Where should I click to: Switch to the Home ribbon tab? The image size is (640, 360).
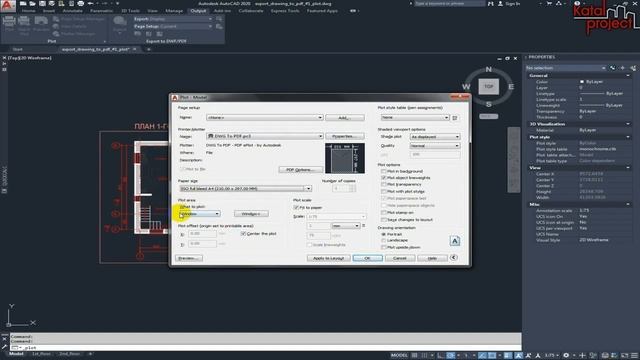click(29, 11)
